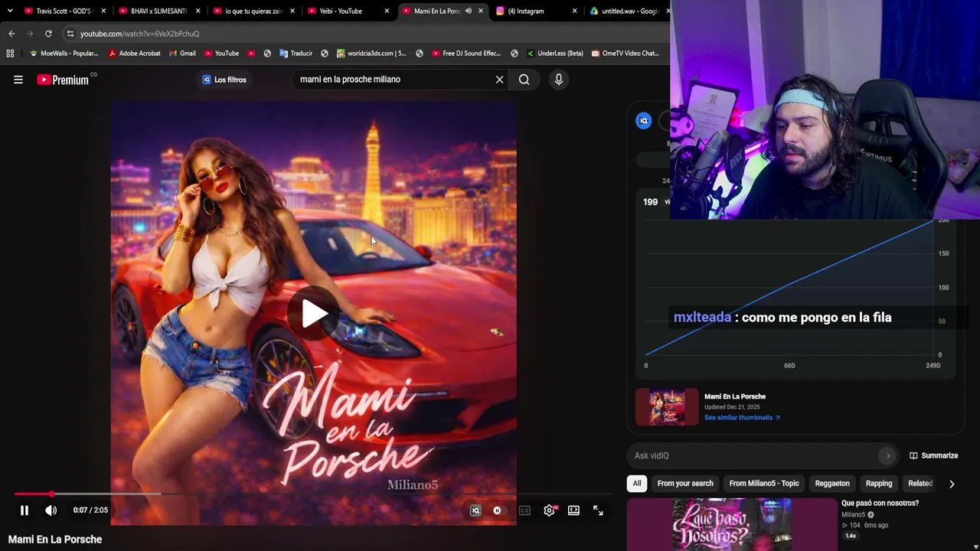Select the Related chip
The image size is (980, 551).
920,484
